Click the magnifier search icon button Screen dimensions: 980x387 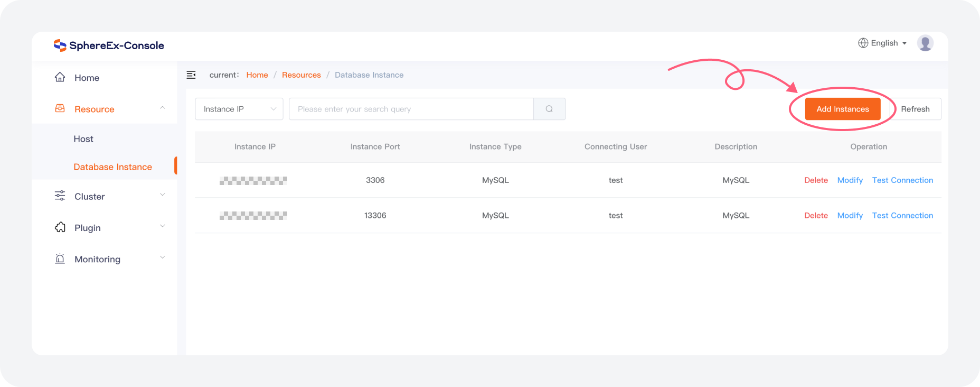point(549,109)
